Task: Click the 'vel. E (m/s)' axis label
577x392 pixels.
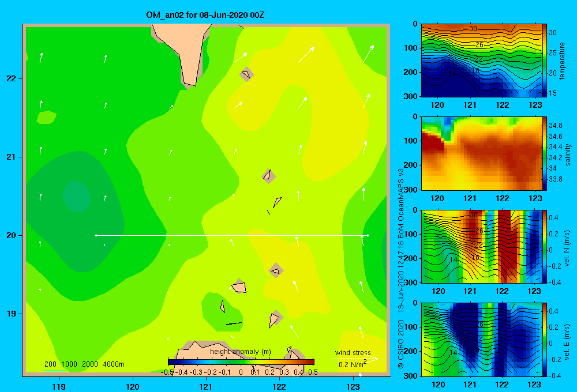Action: 567,342
